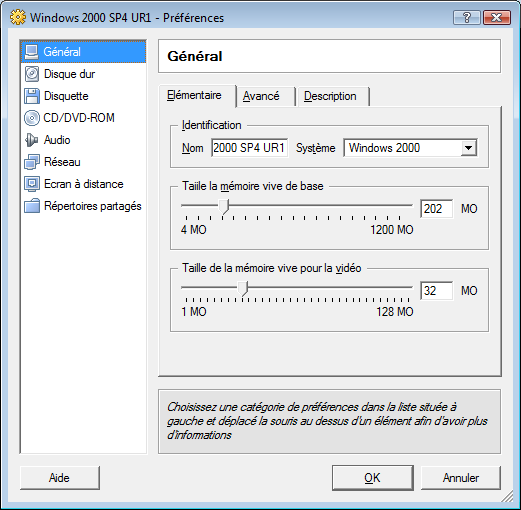
Task: Click the Aide button
Action: click(x=60, y=478)
